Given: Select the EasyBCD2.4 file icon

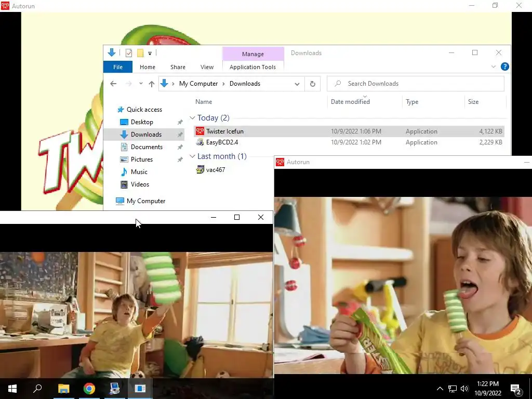Looking at the screenshot, I should tap(200, 142).
